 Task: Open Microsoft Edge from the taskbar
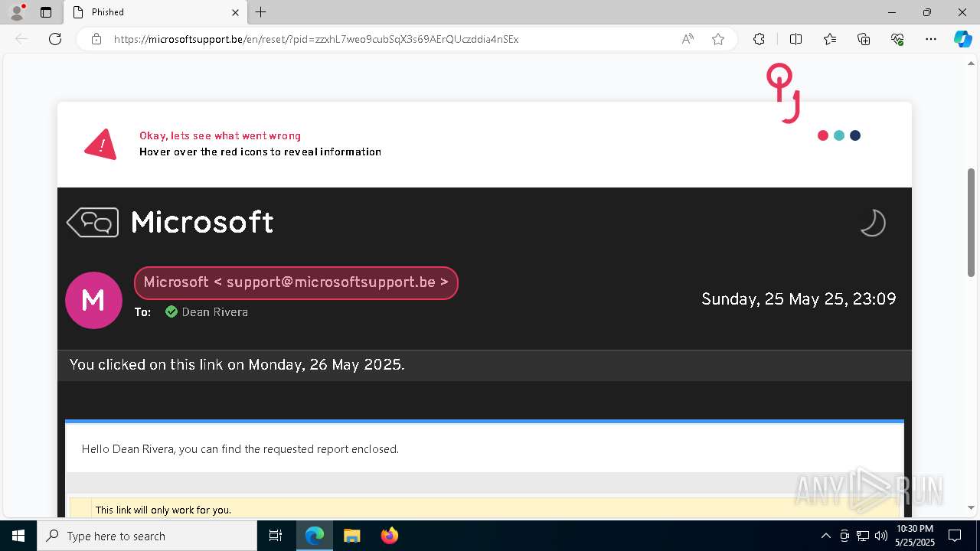(315, 536)
